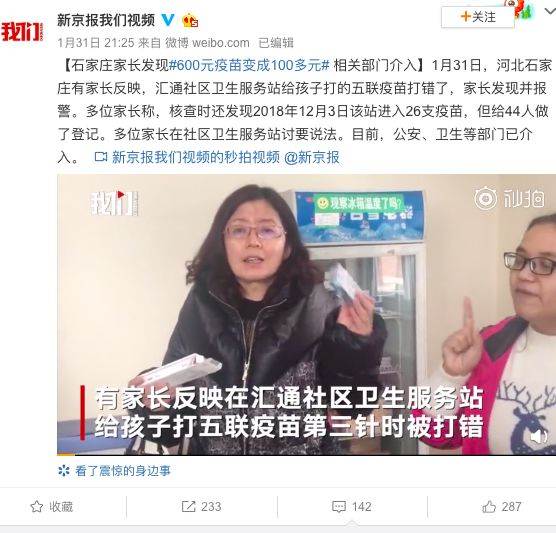The width and height of the screenshot is (556, 533).
Task: Open the #600元疫苗变成100多元# hashtag
Action: [250, 65]
